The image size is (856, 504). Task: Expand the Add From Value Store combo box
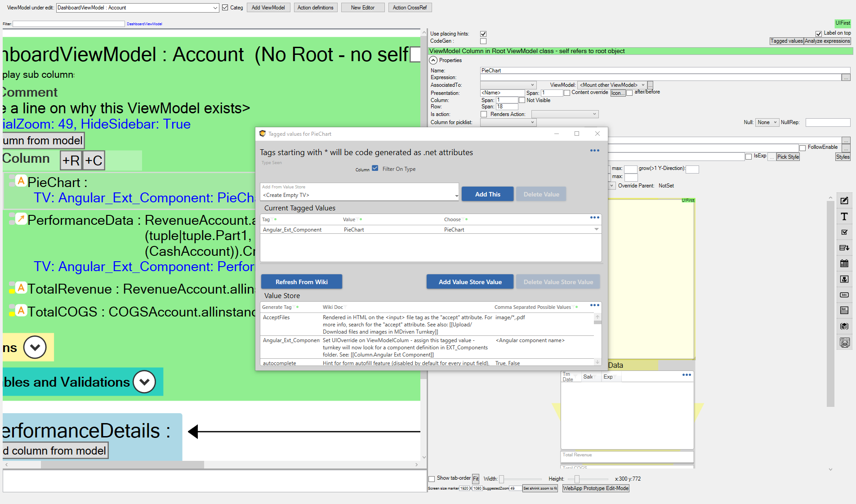[x=456, y=195]
